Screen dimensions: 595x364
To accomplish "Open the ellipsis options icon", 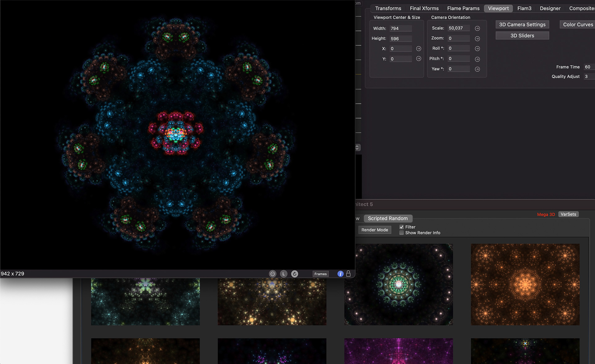I will (x=273, y=274).
